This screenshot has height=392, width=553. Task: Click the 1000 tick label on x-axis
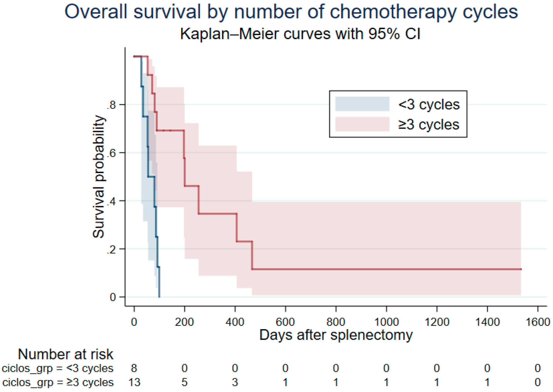point(386,322)
